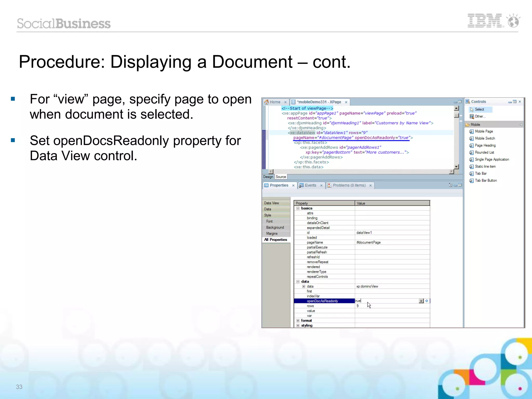Screen dimensions: 532x399
Task: Pick the Tab Bar control
Action: point(478,174)
